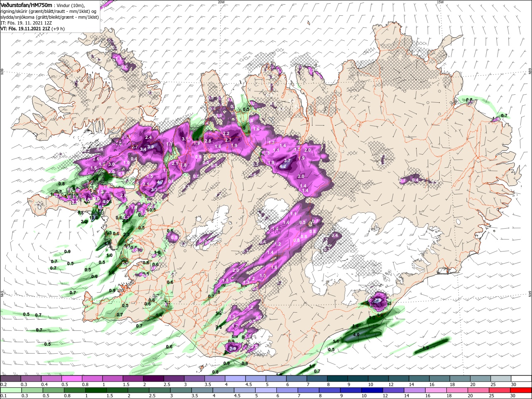
Task: Choose the violet 12 swatch in the lower legend
Action: point(393,390)
